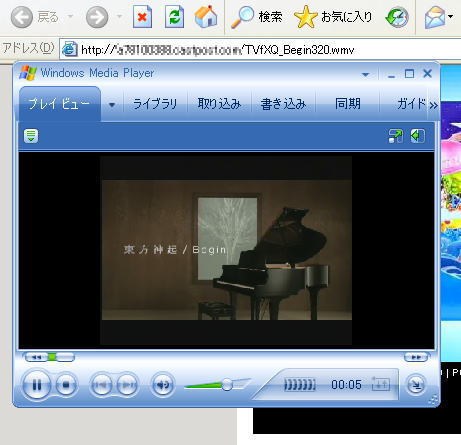The height and width of the screenshot is (445, 461).
Task: Show more tabs via the » chevron
Action: 433,106
